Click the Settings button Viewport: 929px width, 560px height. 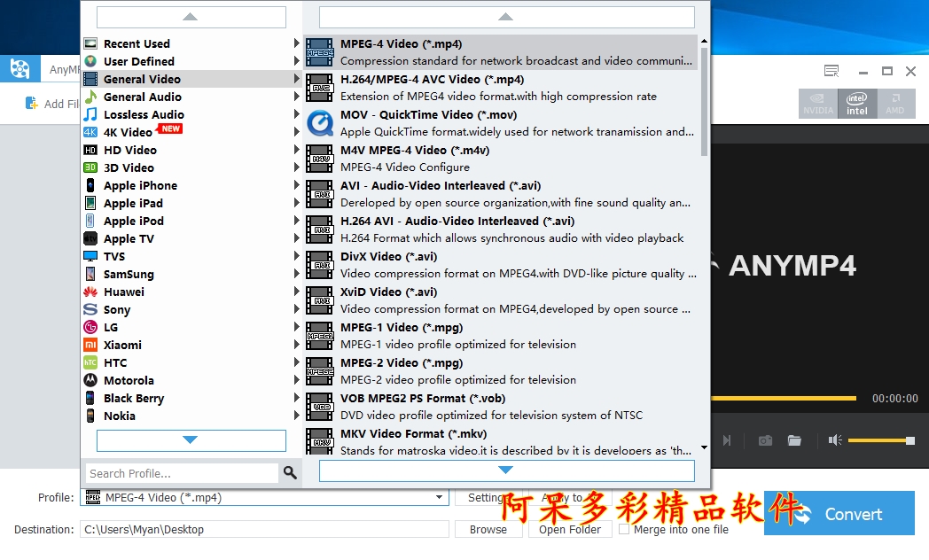point(488,497)
